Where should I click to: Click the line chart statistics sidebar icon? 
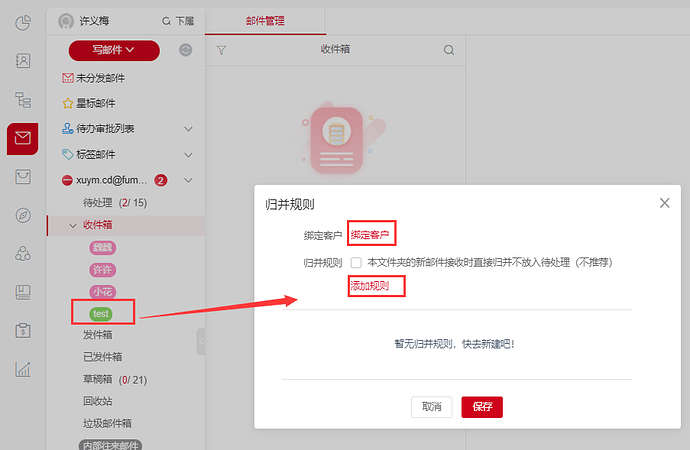(x=22, y=369)
